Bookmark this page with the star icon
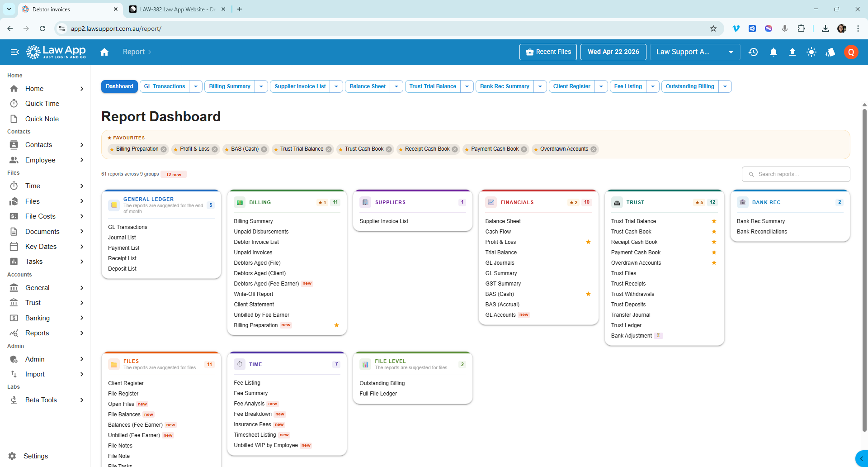The width and height of the screenshot is (868, 467). tap(713, 29)
